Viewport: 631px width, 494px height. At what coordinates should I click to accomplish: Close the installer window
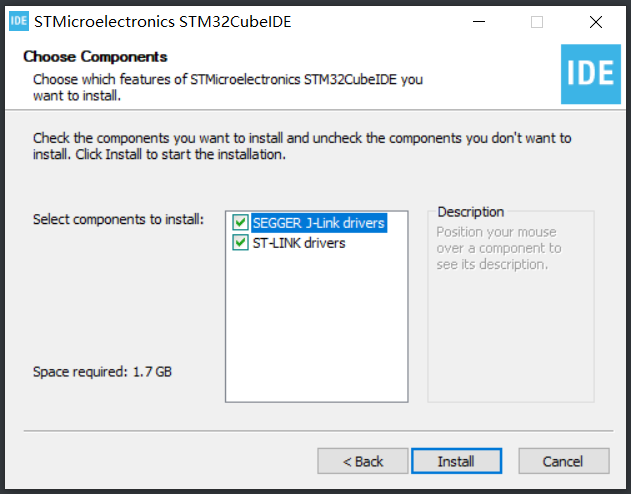click(x=596, y=22)
